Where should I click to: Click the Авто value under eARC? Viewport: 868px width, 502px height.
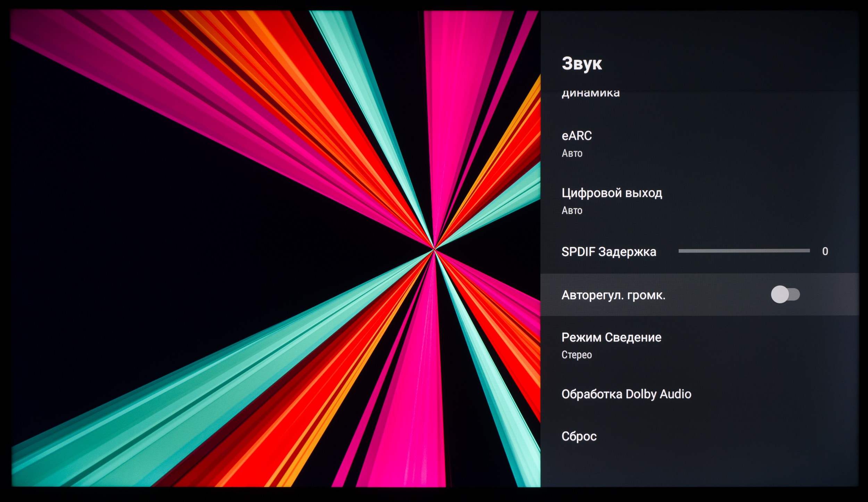coord(572,153)
